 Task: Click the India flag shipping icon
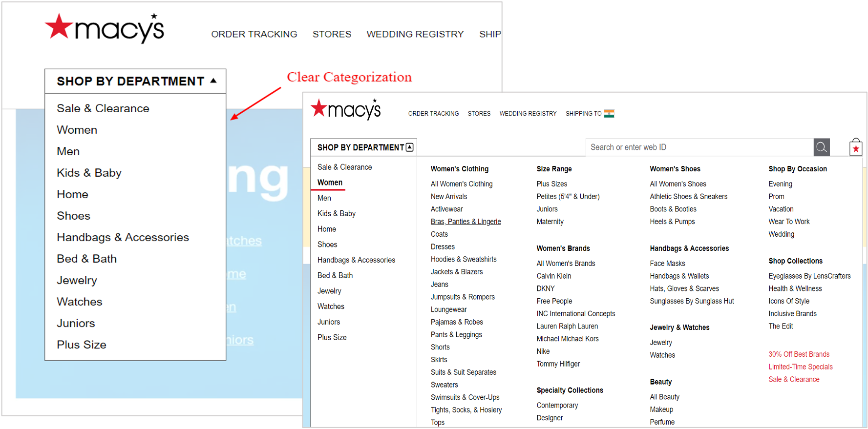[x=609, y=114]
